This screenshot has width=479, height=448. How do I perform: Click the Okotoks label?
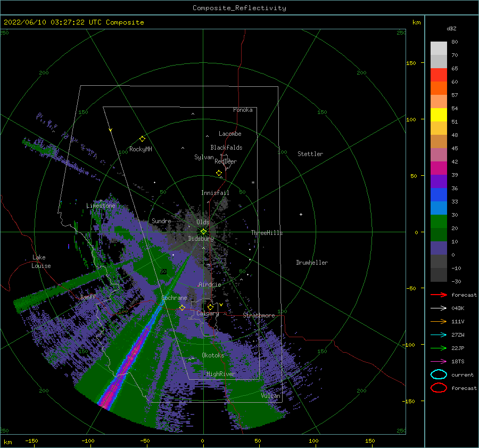213,355
